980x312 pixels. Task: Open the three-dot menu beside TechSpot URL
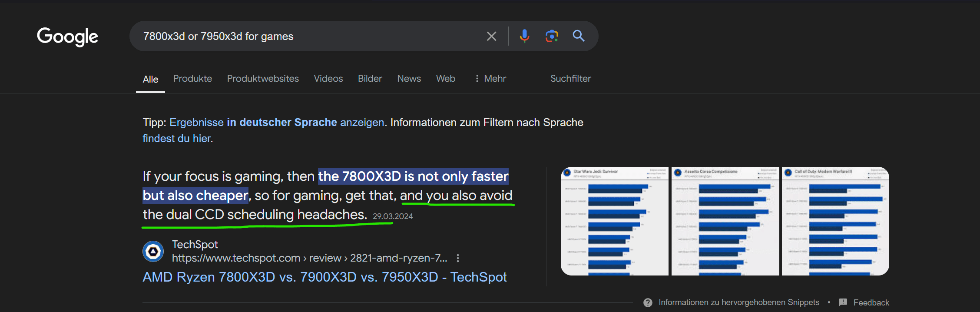tap(457, 258)
